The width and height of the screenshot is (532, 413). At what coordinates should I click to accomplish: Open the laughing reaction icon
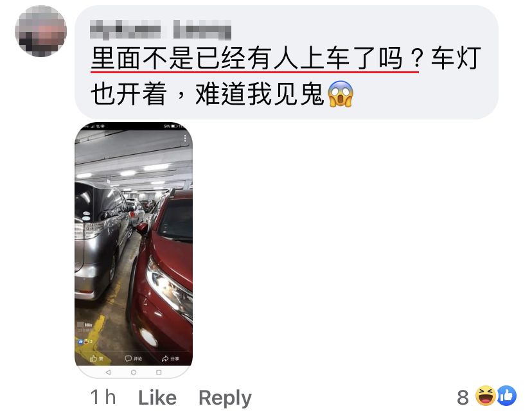[x=485, y=396]
